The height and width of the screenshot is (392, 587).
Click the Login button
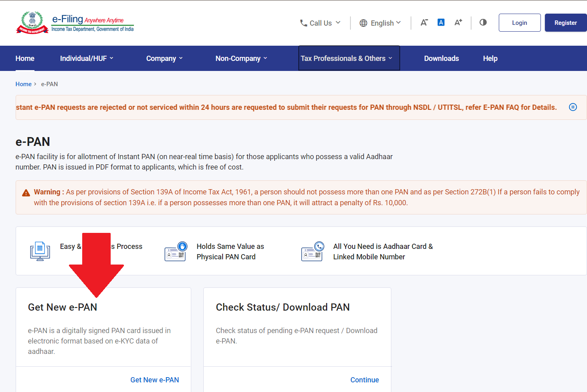pyautogui.click(x=519, y=23)
